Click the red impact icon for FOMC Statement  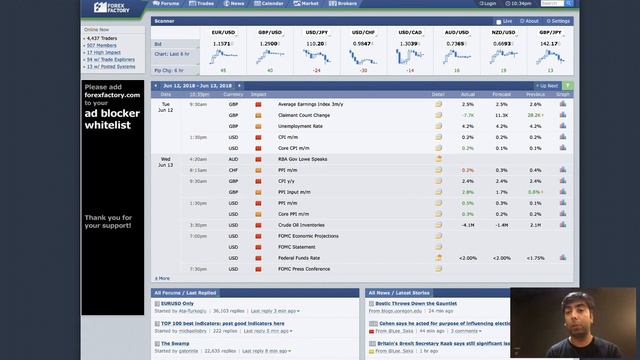coord(258,247)
